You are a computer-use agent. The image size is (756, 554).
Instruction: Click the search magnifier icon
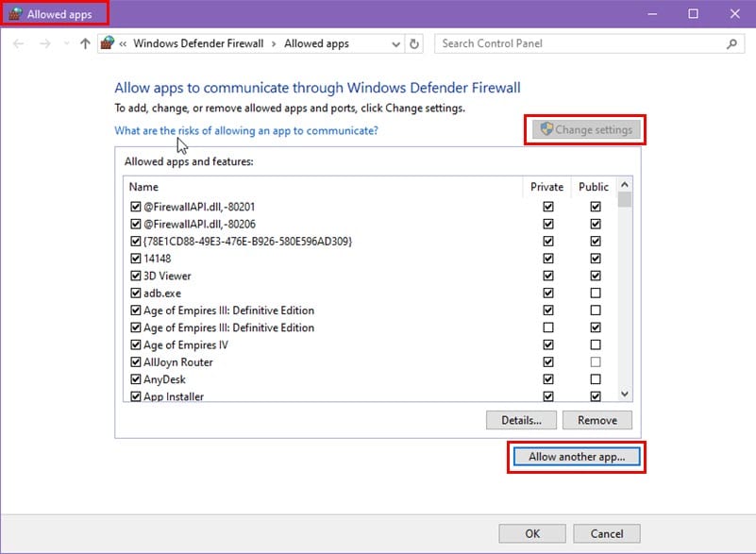coord(731,43)
